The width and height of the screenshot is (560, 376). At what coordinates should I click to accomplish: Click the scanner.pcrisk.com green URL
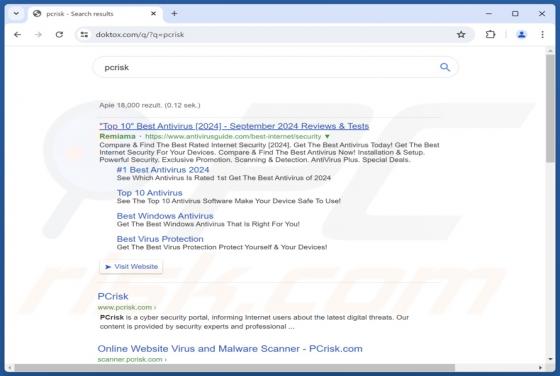pyautogui.click(x=132, y=359)
